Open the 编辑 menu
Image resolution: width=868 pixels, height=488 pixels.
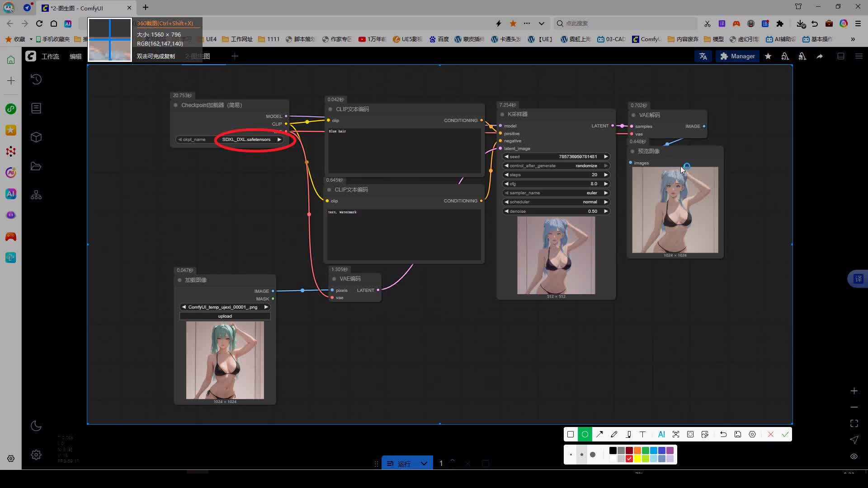point(75,56)
